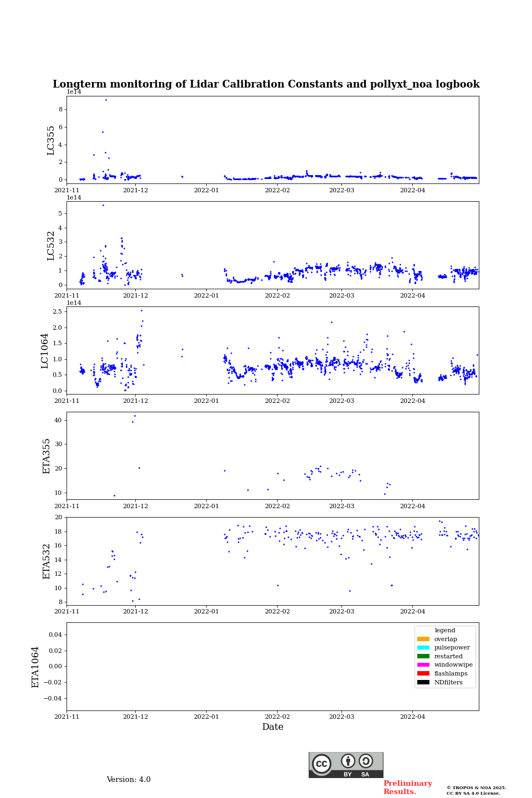Viewport: 532px width, 798px height.
Task: Click the attribution person icon in license badge
Action: (x=348, y=761)
